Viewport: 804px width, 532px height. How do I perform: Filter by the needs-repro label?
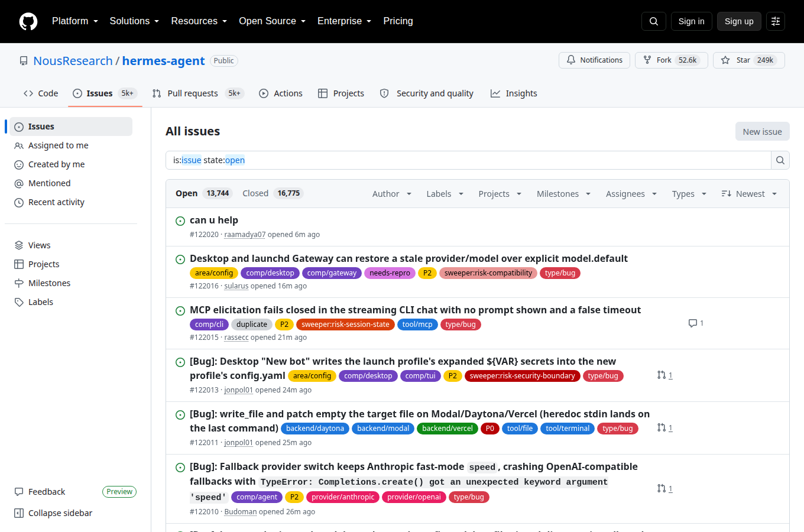390,273
